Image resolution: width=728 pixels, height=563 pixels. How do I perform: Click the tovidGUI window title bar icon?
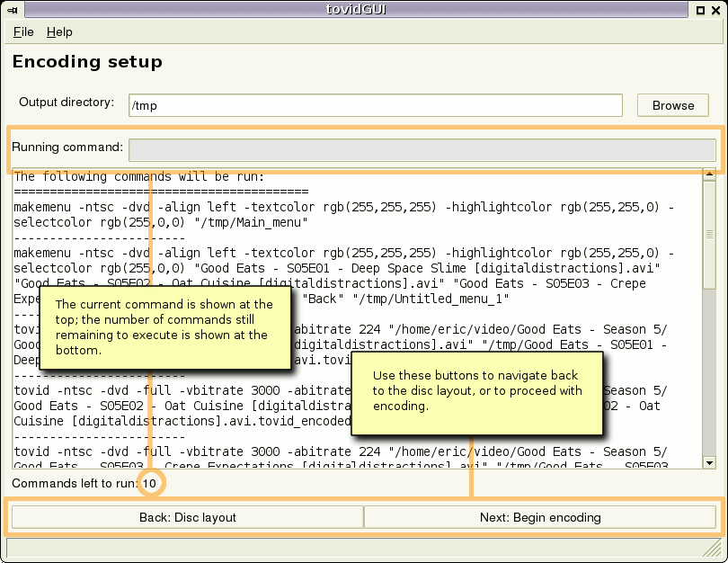click(10, 10)
